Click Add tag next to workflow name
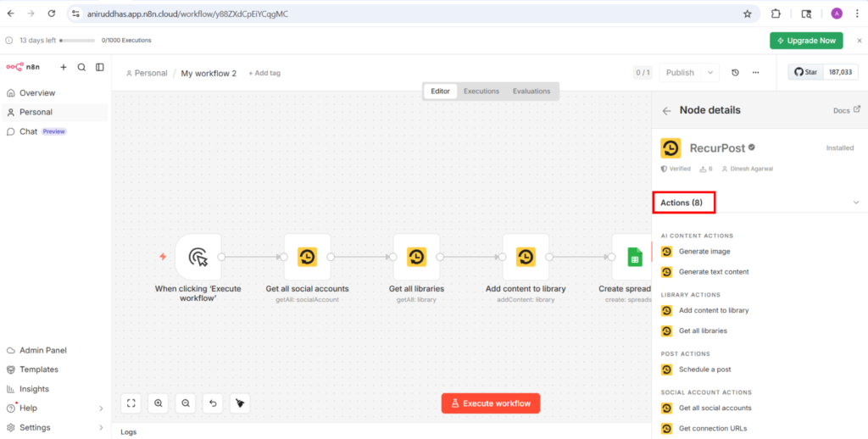 coord(264,73)
